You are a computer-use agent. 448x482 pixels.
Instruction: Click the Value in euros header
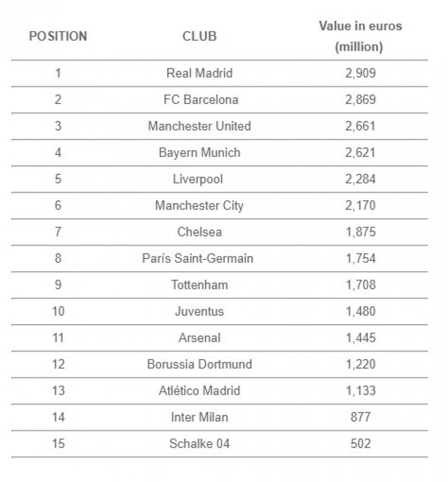360,36
